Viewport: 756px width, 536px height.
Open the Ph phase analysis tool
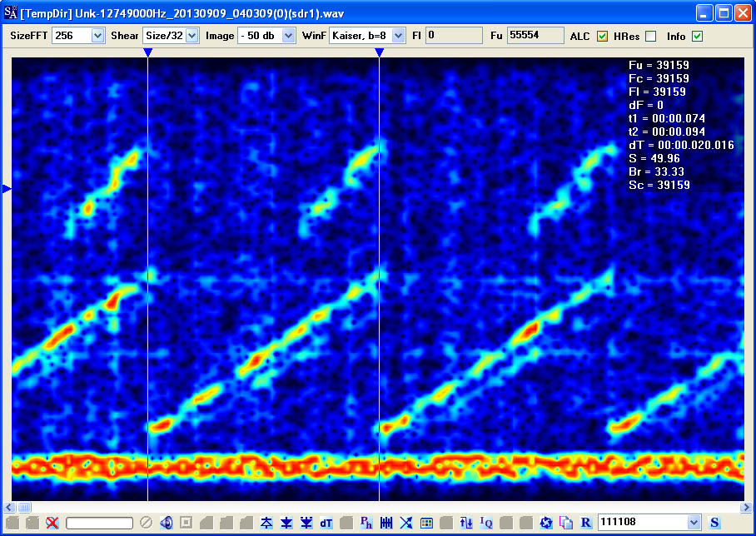tap(366, 523)
